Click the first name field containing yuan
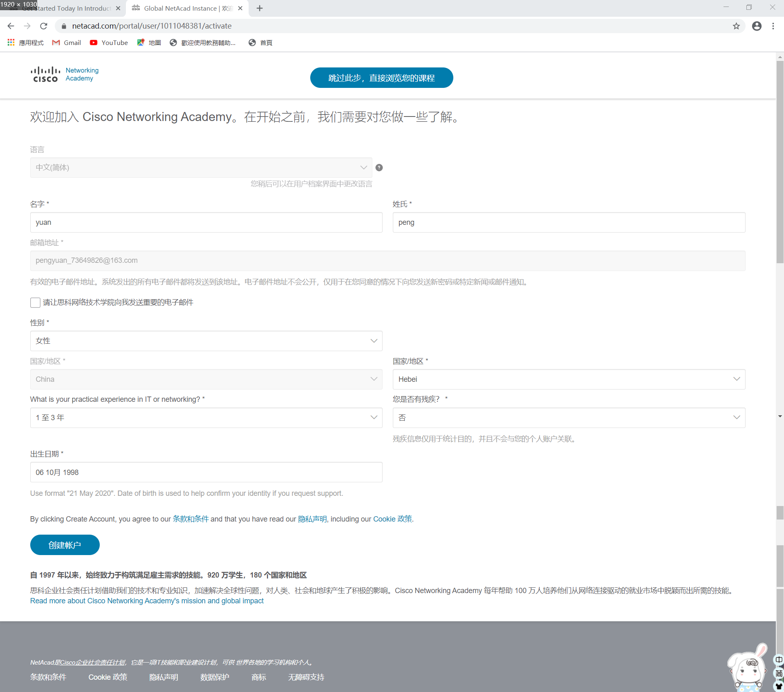The height and width of the screenshot is (692, 784). pos(206,222)
